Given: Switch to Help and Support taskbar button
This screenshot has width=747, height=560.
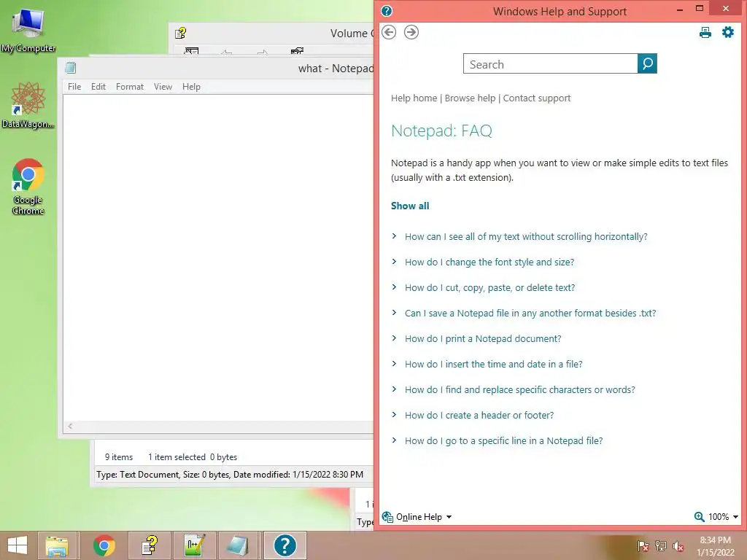Looking at the screenshot, I should (x=285, y=545).
